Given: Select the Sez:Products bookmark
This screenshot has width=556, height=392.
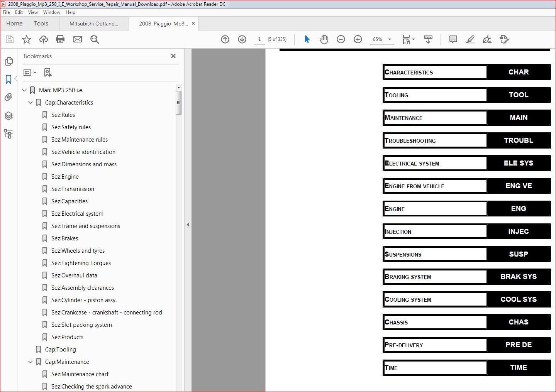Looking at the screenshot, I should (x=67, y=337).
